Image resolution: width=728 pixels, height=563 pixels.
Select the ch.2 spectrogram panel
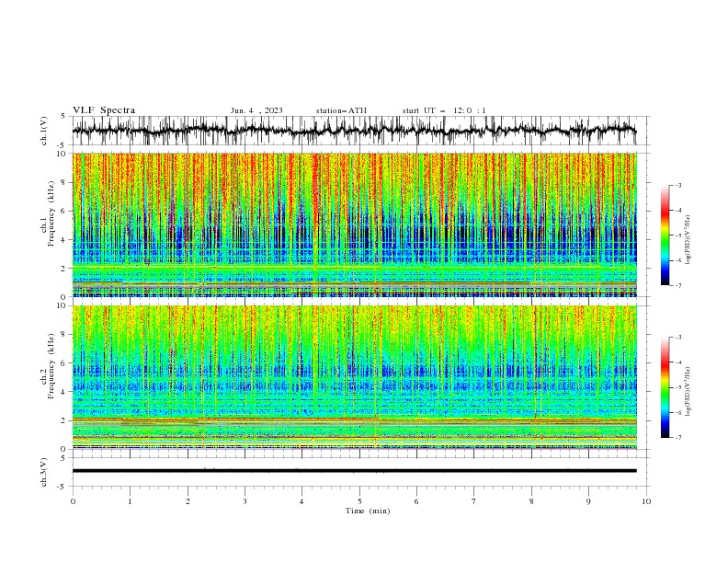pyautogui.click(x=354, y=377)
